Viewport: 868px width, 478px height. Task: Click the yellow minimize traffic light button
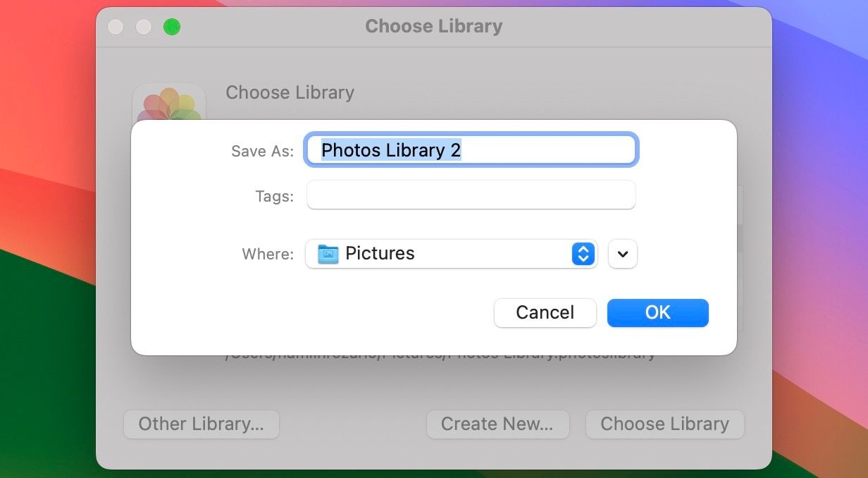[x=143, y=26]
